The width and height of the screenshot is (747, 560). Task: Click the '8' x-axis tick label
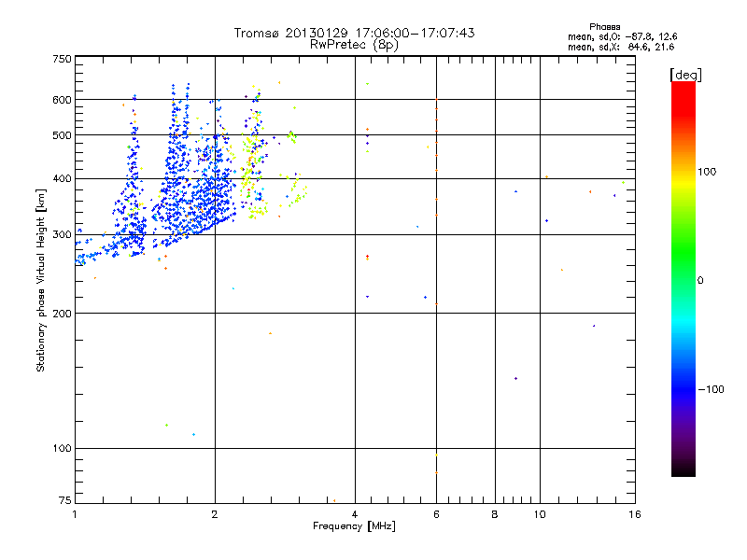click(x=495, y=514)
